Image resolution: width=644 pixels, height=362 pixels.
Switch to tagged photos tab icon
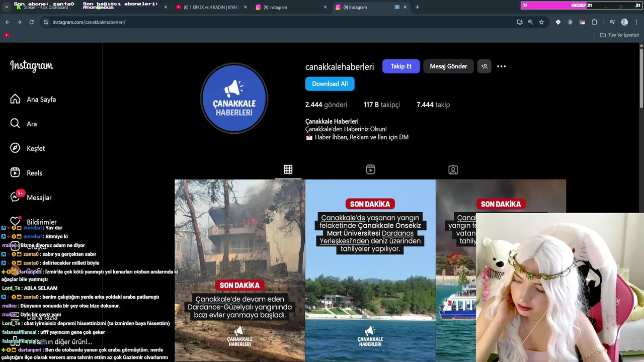tap(453, 169)
